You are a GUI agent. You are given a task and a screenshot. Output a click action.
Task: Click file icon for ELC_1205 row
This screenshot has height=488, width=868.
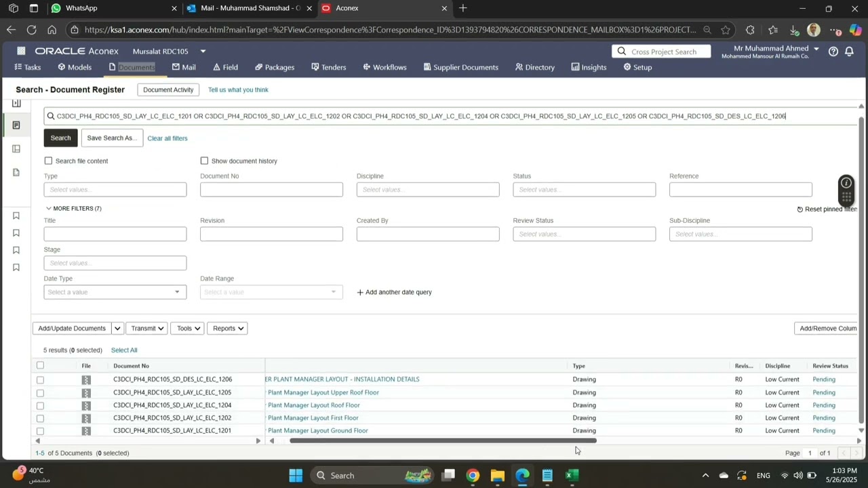pyautogui.click(x=86, y=392)
